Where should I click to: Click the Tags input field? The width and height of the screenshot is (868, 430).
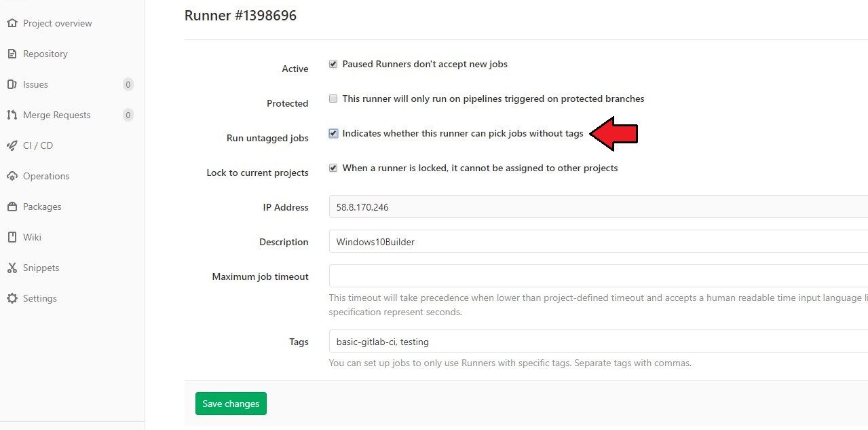pos(597,342)
